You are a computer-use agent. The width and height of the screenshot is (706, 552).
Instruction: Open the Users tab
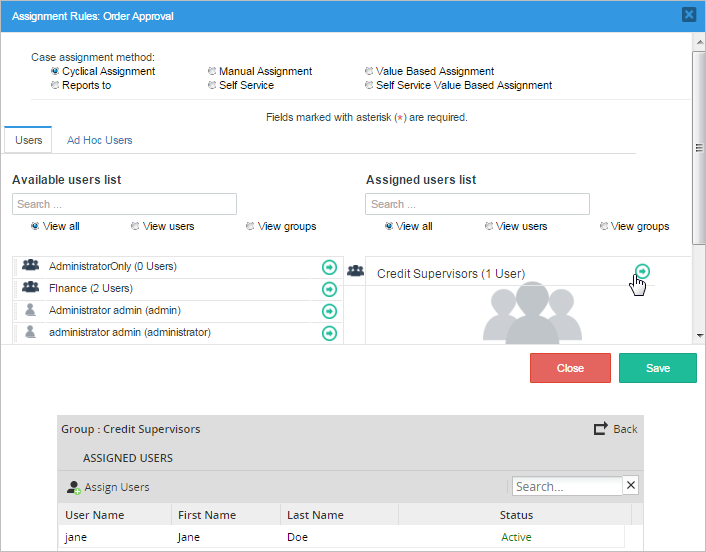pos(29,140)
